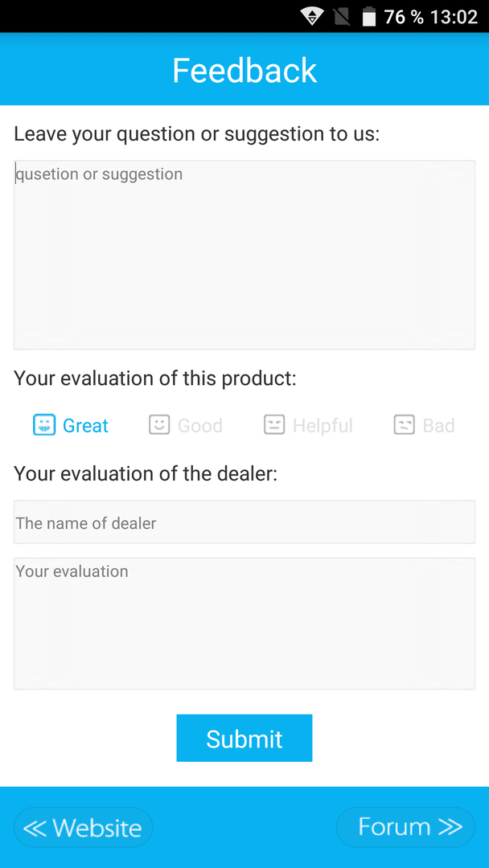Viewport: 489px width, 868px height.
Task: Choose the Great rating label
Action: coord(85,426)
